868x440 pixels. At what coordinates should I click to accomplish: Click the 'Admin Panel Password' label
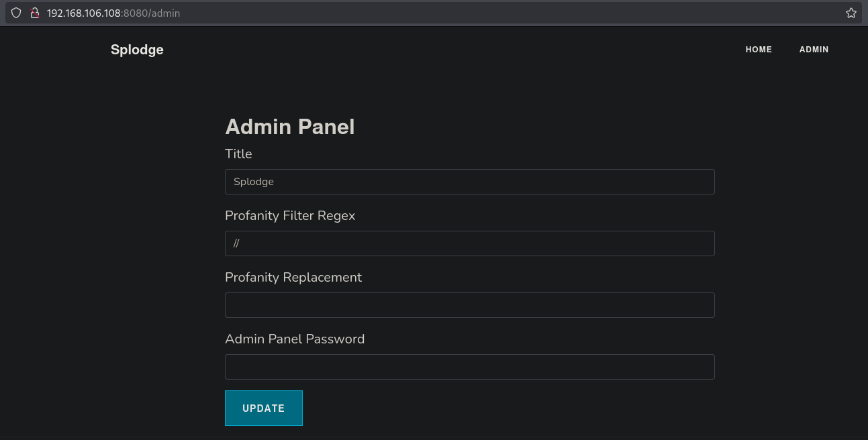point(295,339)
